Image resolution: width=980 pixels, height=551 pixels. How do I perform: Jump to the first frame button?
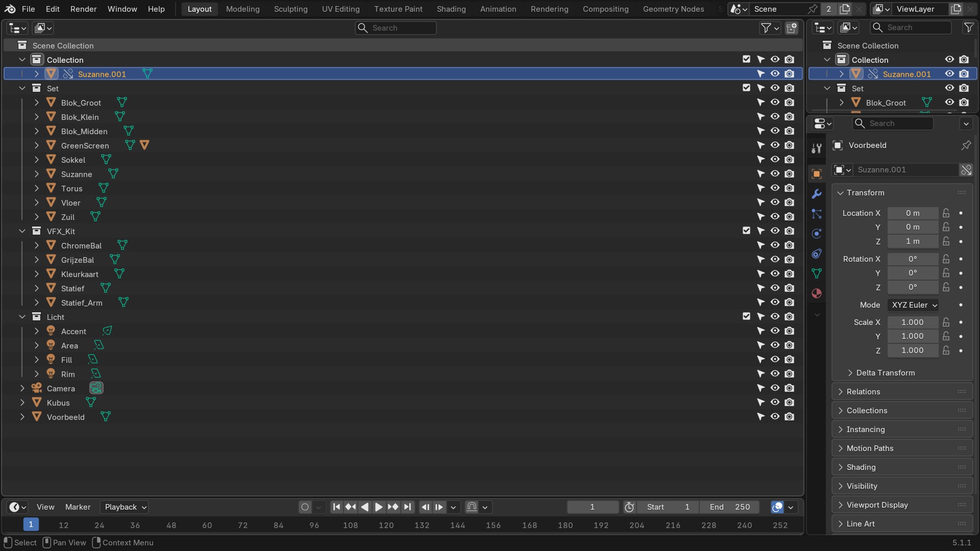pyautogui.click(x=336, y=507)
